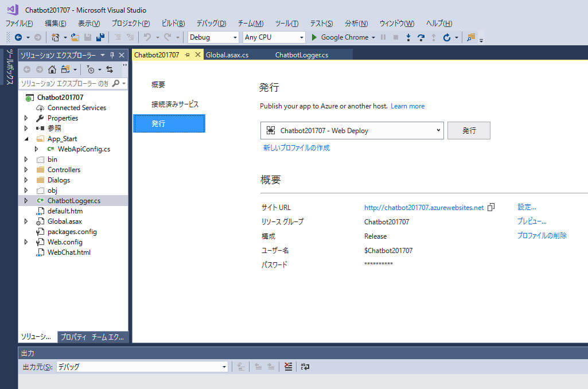Close the Solution Explorer panel
Viewport: 588px width, 389px height.
click(122, 55)
